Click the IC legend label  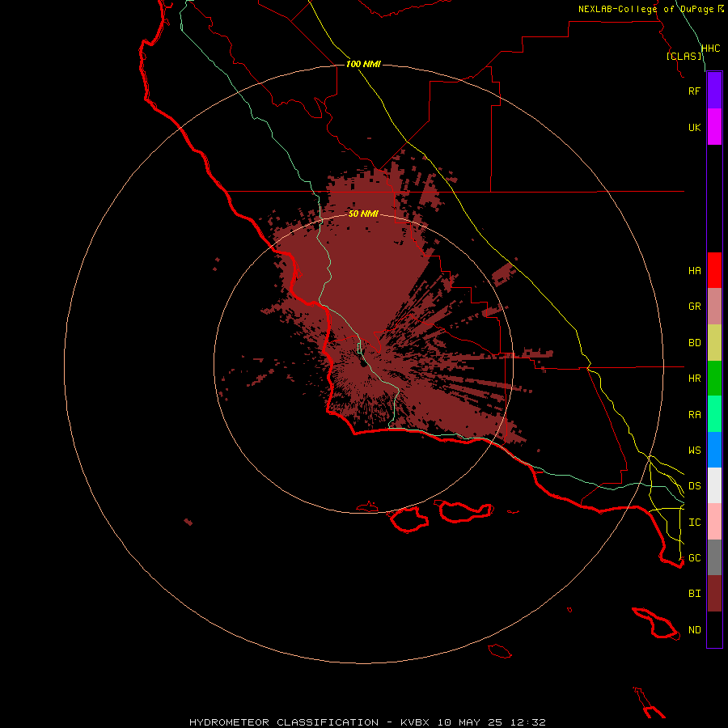pos(694,523)
